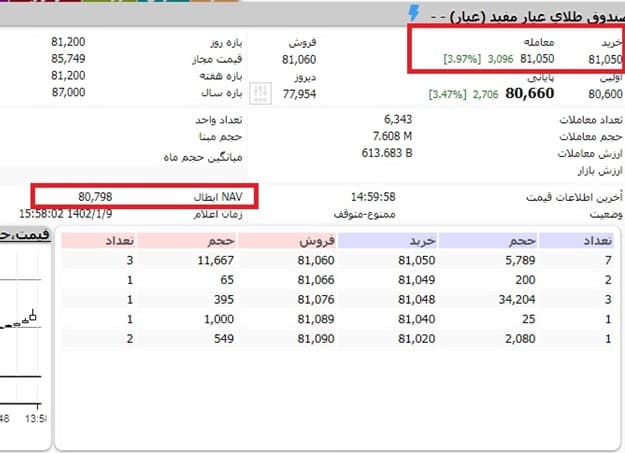Click the fund title صندوق طلای عیار مفید
This screenshot has width=625, height=453.
coord(536,17)
